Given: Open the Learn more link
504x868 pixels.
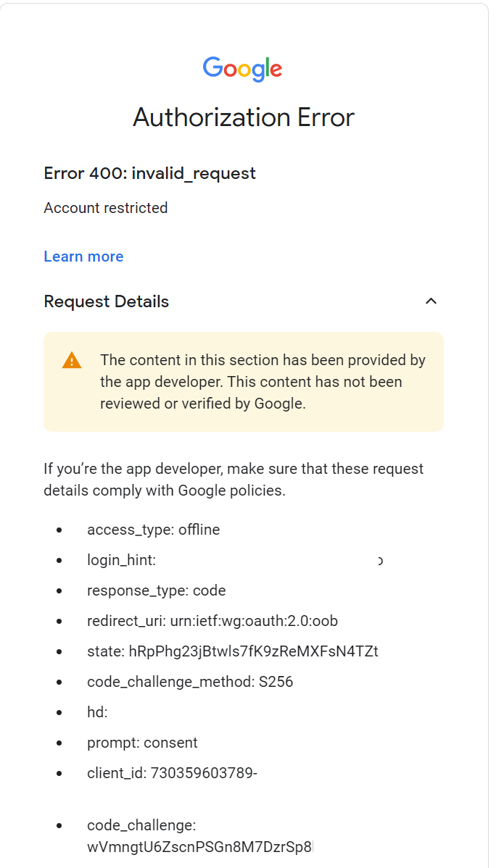Looking at the screenshot, I should (83, 256).
